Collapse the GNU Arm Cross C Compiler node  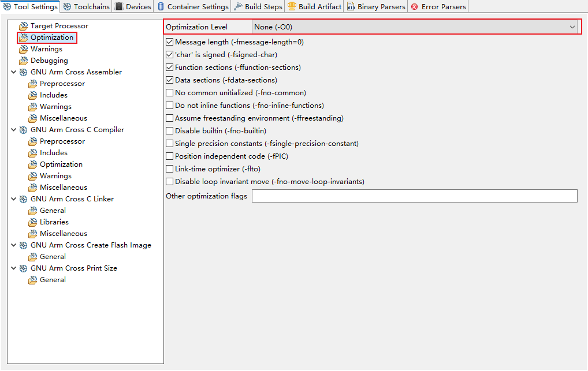tap(13, 130)
